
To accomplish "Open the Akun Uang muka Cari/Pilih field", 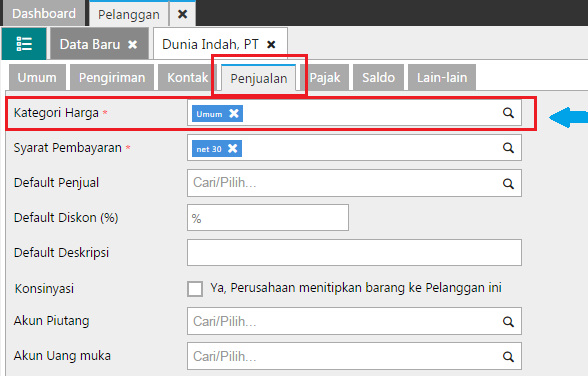I will coord(354,356).
